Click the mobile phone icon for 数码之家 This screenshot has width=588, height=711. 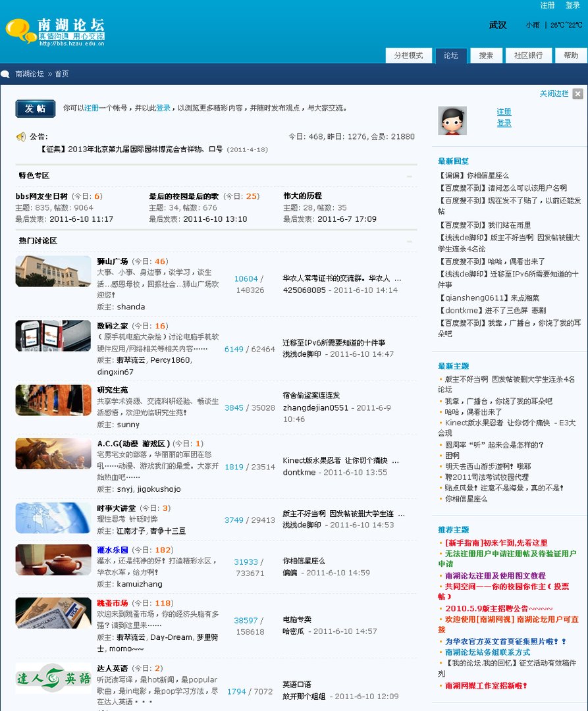tap(53, 336)
